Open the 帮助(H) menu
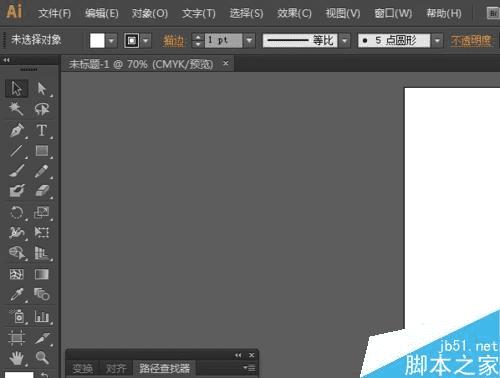 pos(444,13)
